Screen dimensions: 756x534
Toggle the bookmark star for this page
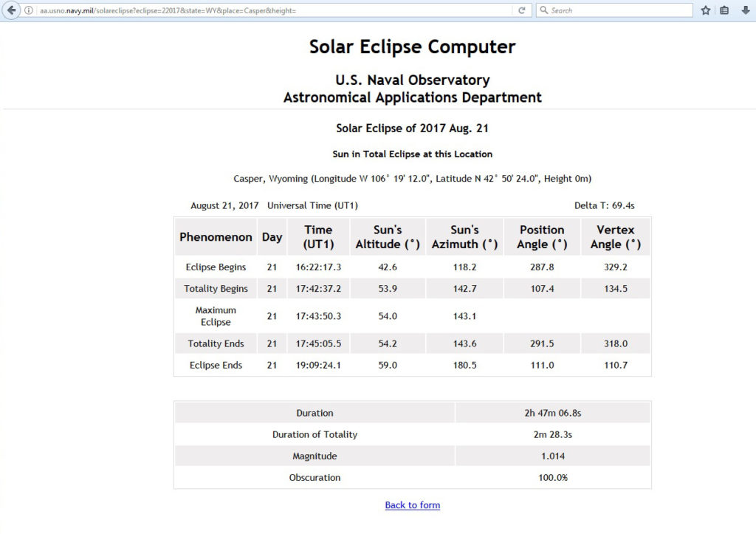(704, 10)
